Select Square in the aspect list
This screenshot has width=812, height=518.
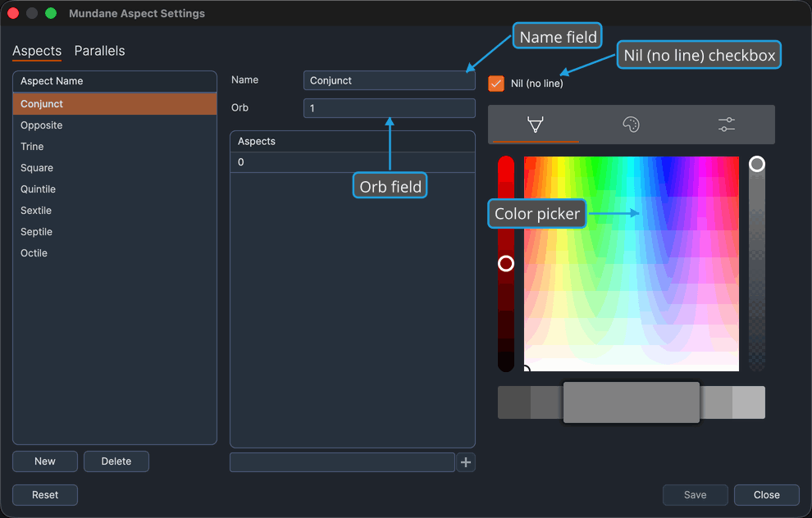(x=115, y=168)
